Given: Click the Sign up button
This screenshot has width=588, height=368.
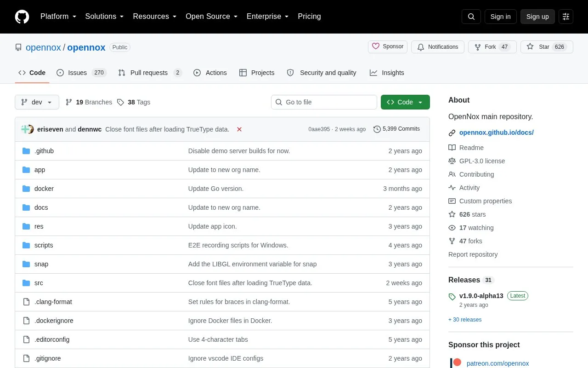Looking at the screenshot, I should 537,17.
